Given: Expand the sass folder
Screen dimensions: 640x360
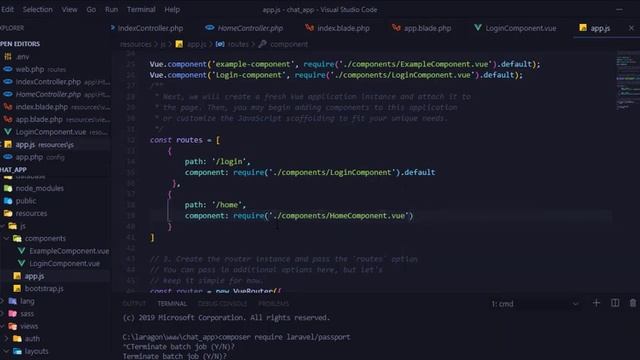Looking at the screenshot, I should click(x=3, y=314).
